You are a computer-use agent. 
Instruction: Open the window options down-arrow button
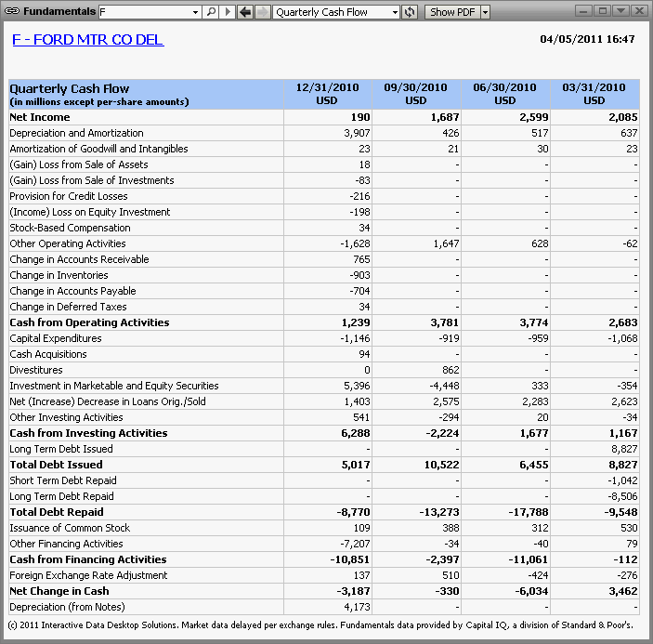(x=620, y=11)
